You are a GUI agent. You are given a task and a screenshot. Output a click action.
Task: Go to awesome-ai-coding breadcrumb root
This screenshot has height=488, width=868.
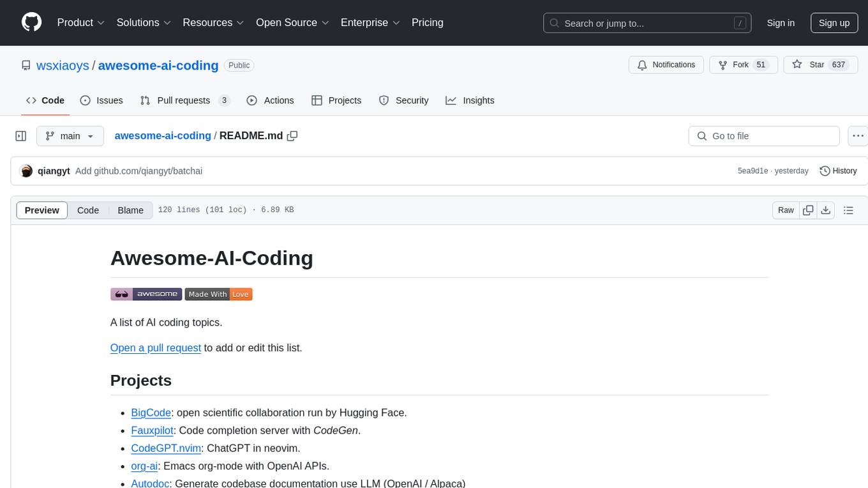163,135
